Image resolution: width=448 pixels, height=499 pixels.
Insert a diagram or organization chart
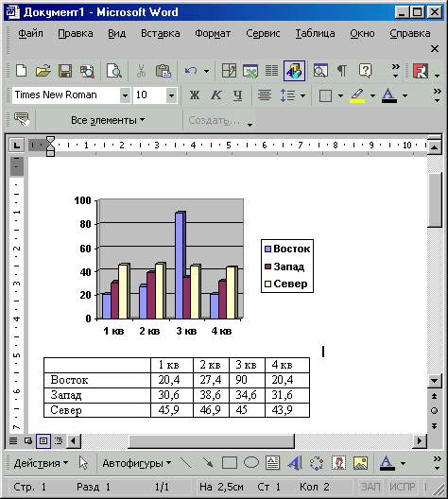(x=317, y=463)
